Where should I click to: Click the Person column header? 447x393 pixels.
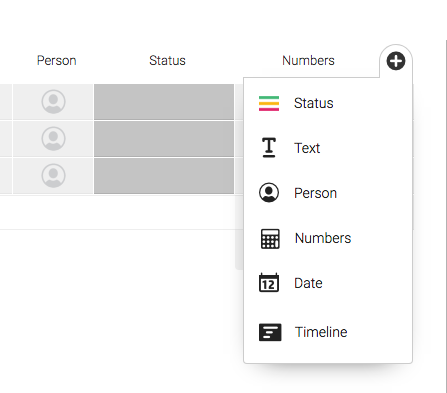(56, 61)
